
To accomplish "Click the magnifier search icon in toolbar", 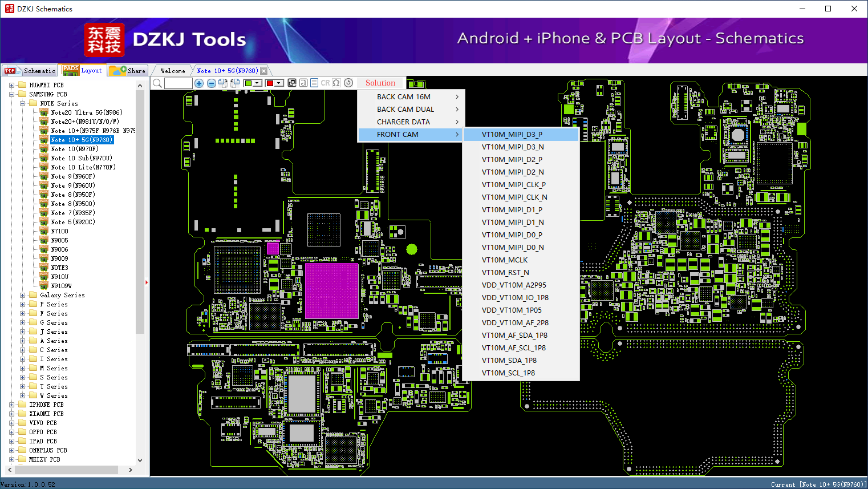I will (x=157, y=83).
